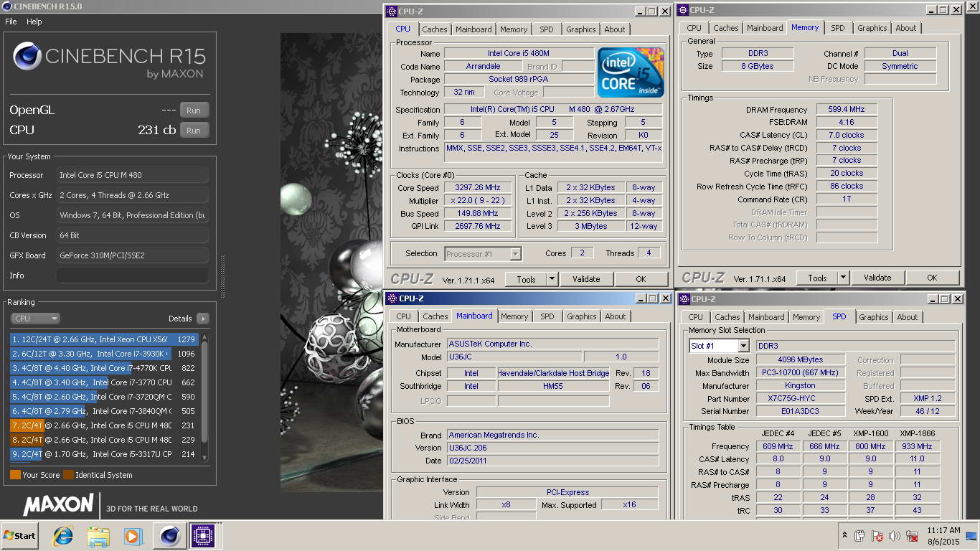The image size is (980, 551).
Task: Click the speaker volume tray icon
Action: (x=895, y=536)
